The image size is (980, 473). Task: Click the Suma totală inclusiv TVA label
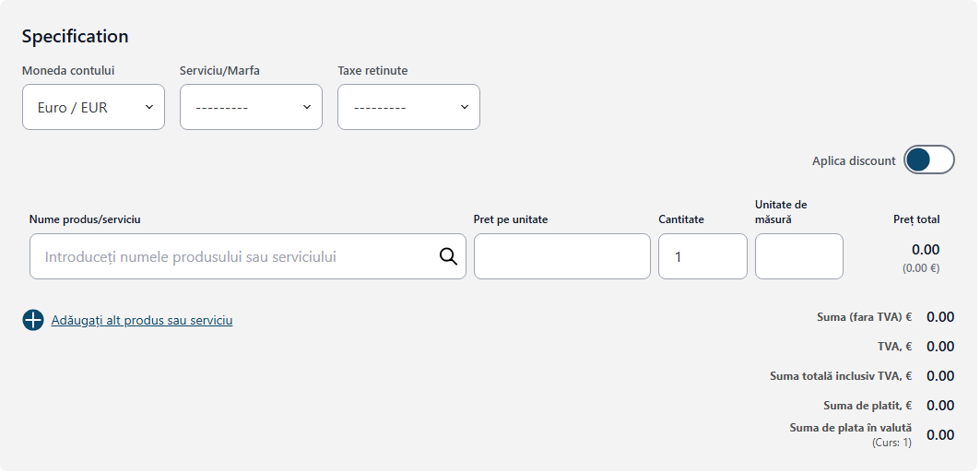tap(840, 376)
